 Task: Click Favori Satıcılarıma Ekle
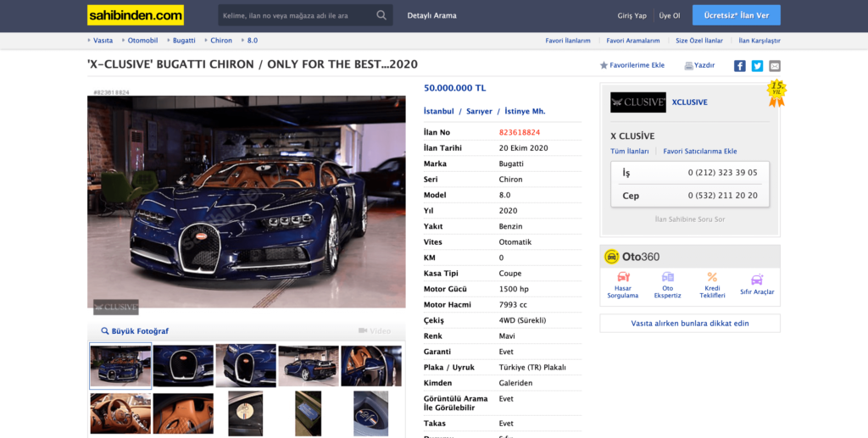[700, 152]
